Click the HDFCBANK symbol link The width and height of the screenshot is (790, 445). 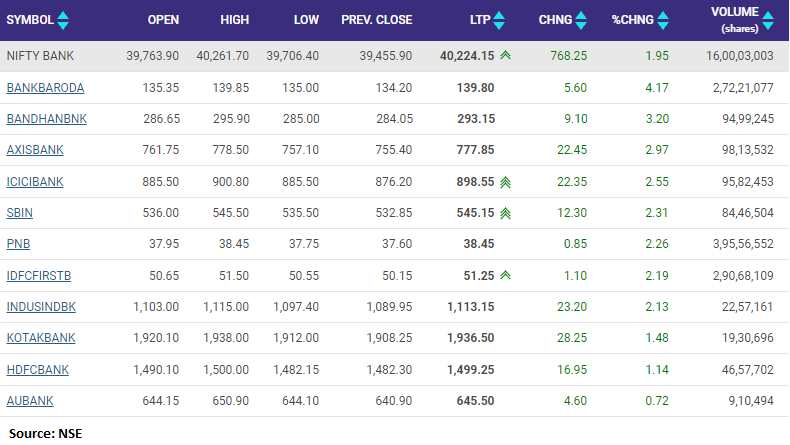tap(39, 369)
